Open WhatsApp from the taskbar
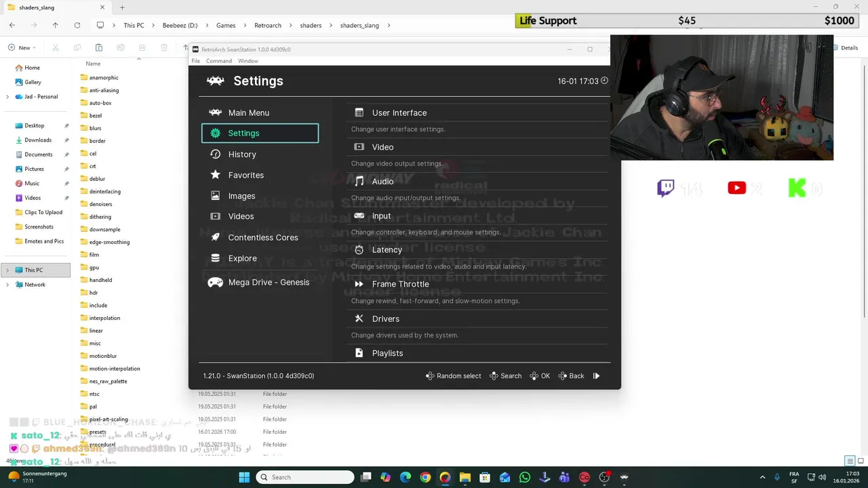Image resolution: width=868 pixels, height=488 pixels. 525,477
